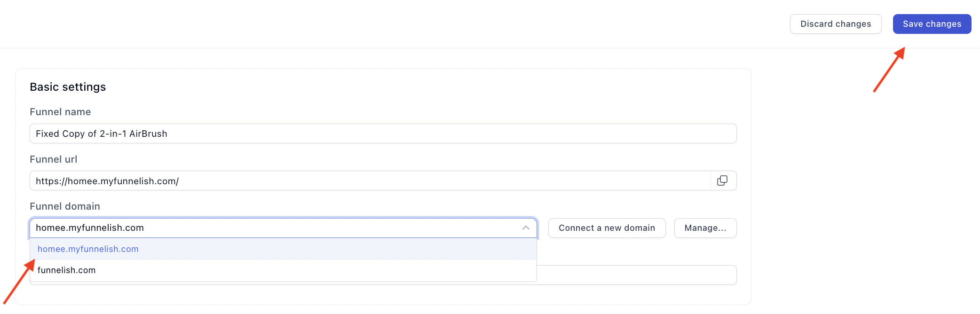The image size is (980, 314).
Task: Click the red arrow pointing at Save changes
Action: coord(889,70)
